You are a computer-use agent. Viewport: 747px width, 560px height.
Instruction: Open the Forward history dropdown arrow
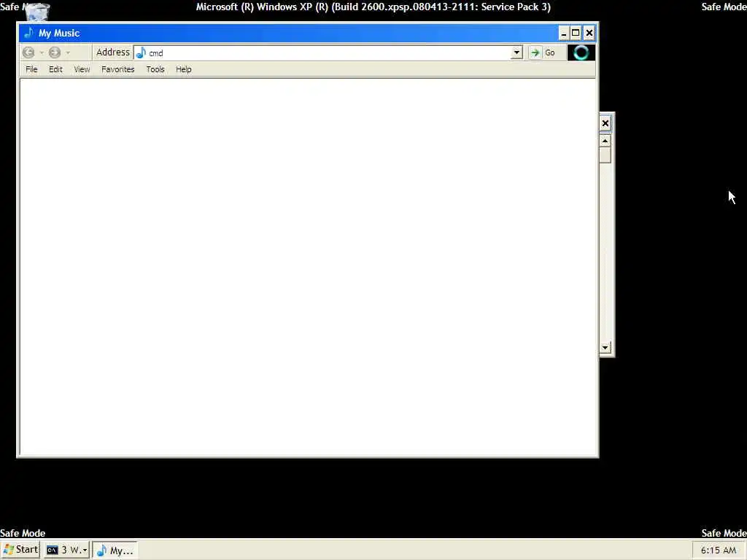pyautogui.click(x=68, y=52)
